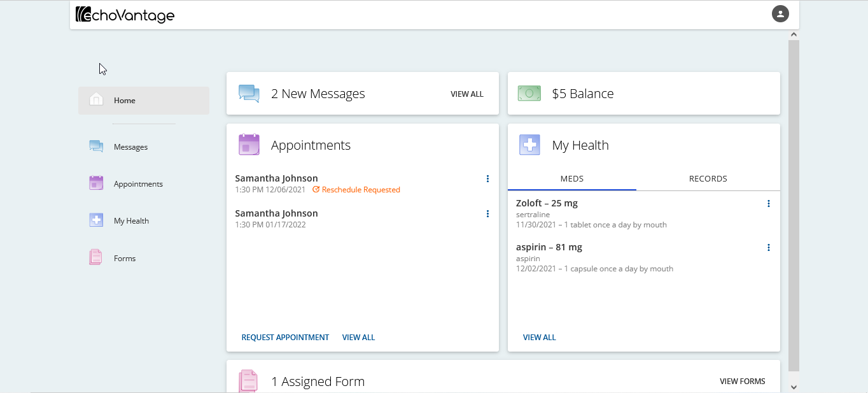
Task: Switch to the RECORDS tab
Action: [x=708, y=179]
